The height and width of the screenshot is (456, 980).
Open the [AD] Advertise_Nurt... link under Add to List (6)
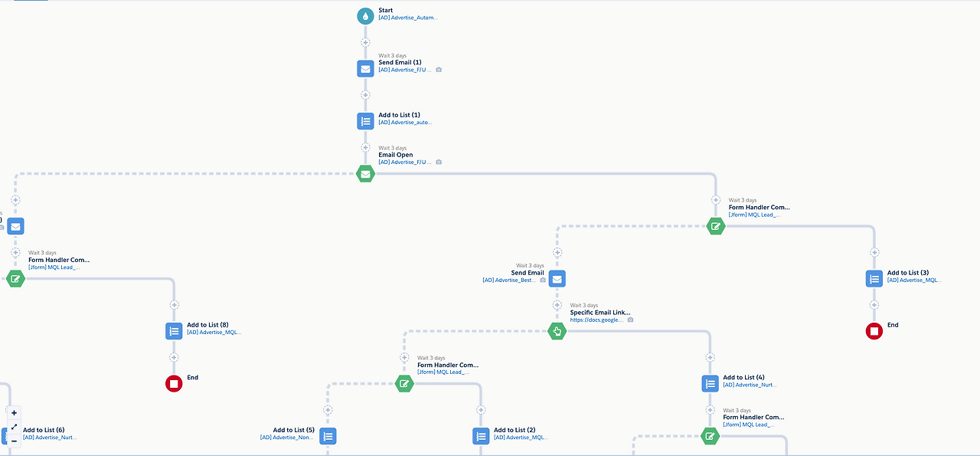coord(50,438)
